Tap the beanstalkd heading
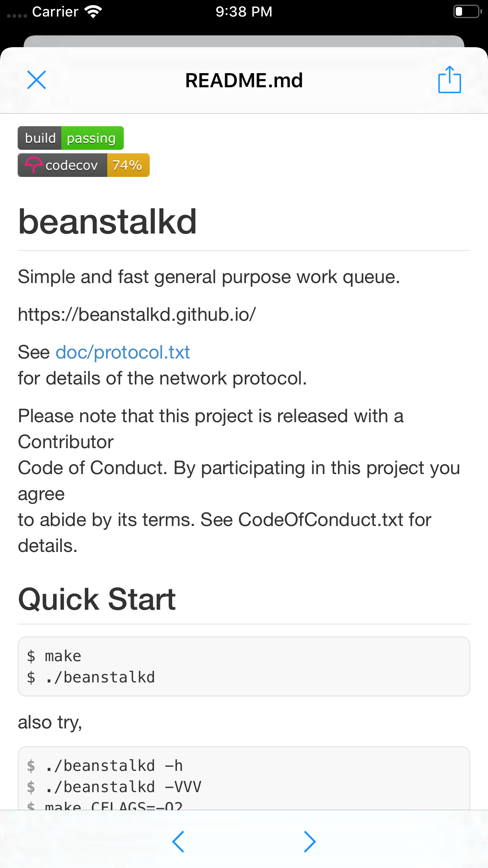The image size is (488, 868). coord(107,222)
